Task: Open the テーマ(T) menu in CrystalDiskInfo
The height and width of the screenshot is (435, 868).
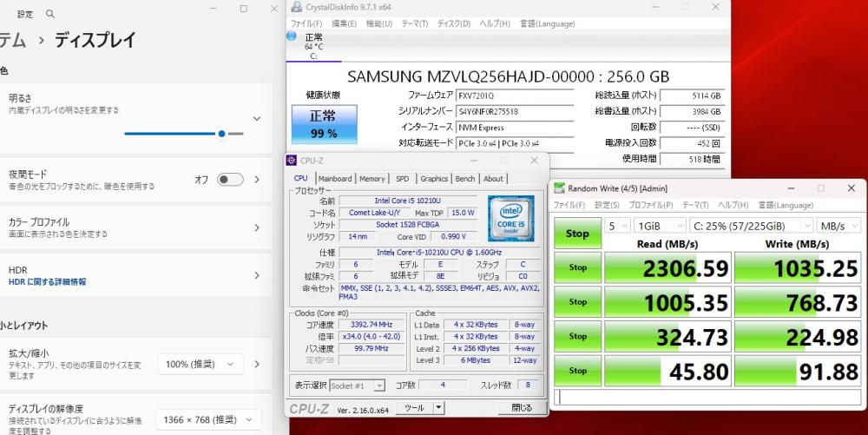Action: [415, 23]
